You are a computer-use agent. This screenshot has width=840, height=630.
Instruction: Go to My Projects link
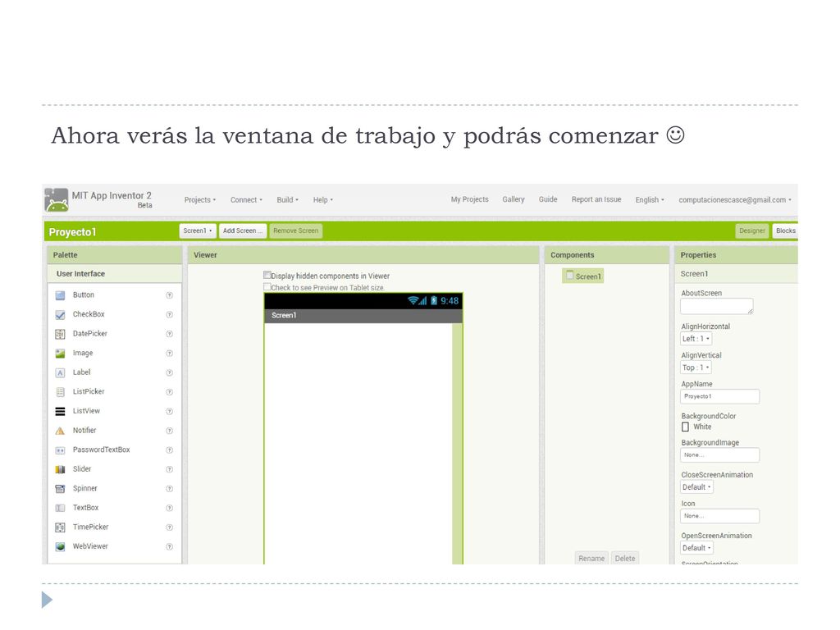470,199
